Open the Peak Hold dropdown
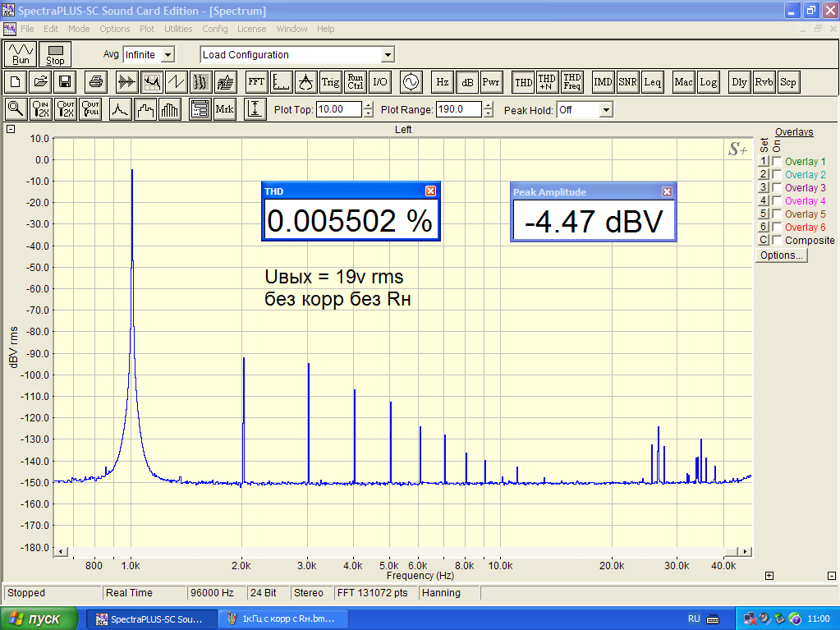 (x=606, y=110)
